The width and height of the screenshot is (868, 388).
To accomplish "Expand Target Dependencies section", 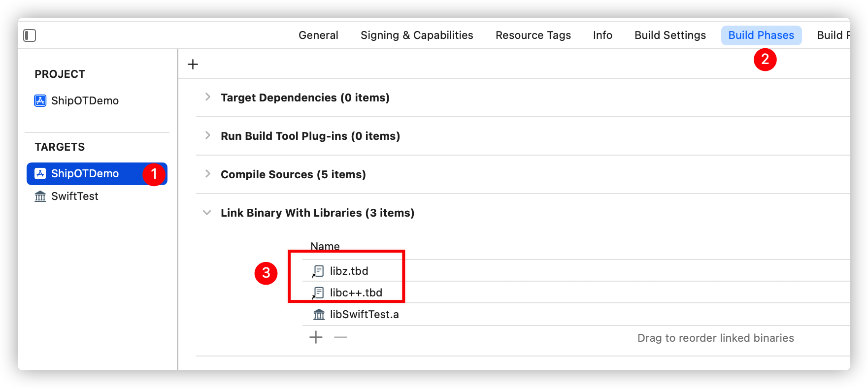I will [208, 97].
